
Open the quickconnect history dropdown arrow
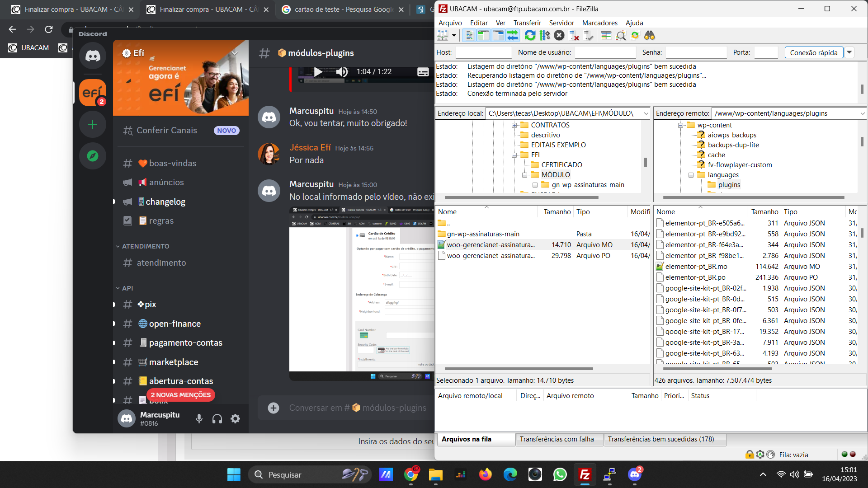[x=849, y=52]
